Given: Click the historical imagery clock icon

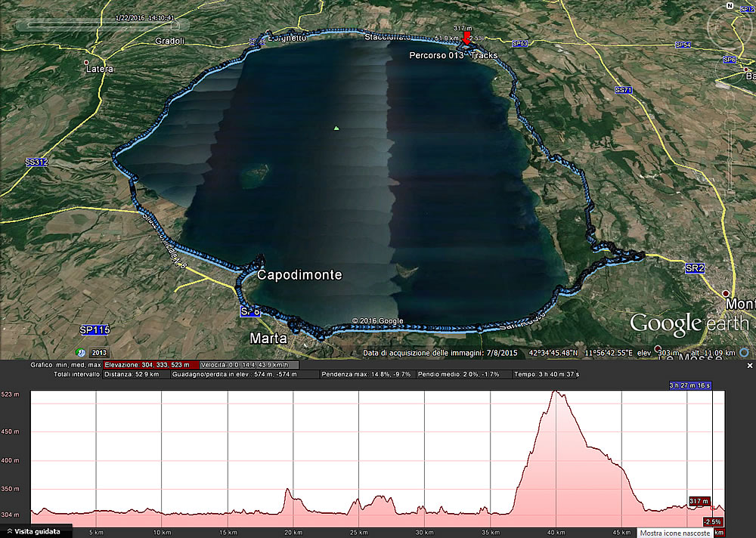Looking at the screenshot, I should (x=80, y=352).
